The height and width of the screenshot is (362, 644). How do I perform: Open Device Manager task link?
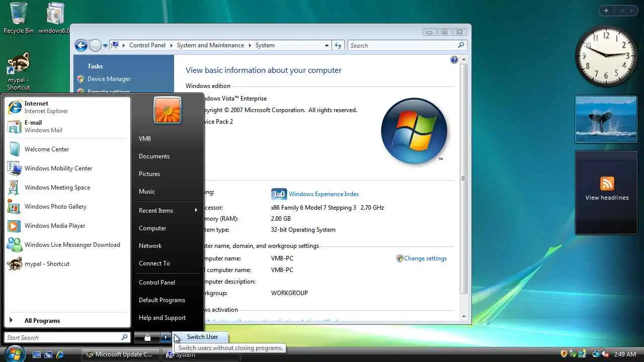[109, 79]
